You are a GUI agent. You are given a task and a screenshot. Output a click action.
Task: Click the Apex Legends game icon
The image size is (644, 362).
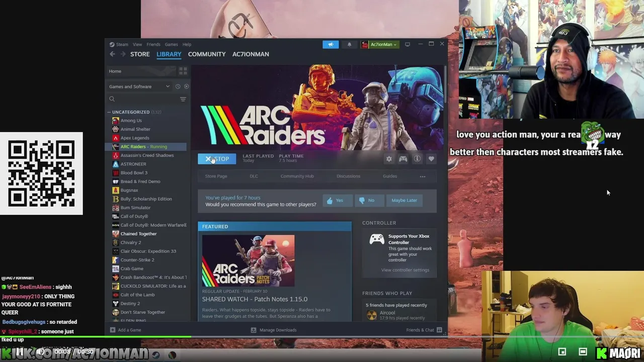pyautogui.click(x=116, y=138)
